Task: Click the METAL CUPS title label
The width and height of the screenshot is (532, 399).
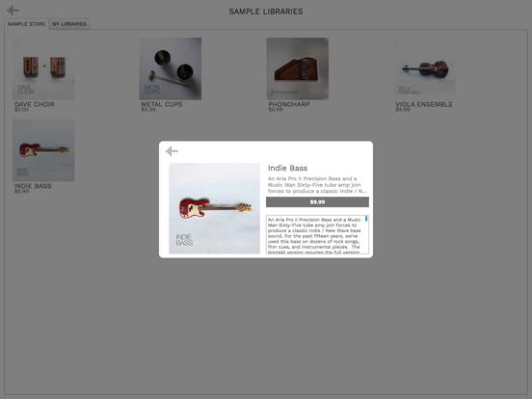Action: (162, 104)
